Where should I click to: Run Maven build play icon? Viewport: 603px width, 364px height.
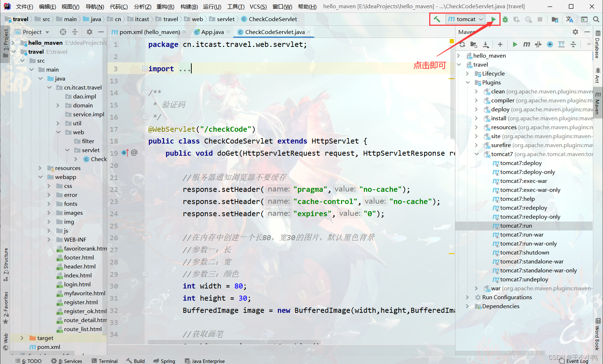[515, 44]
